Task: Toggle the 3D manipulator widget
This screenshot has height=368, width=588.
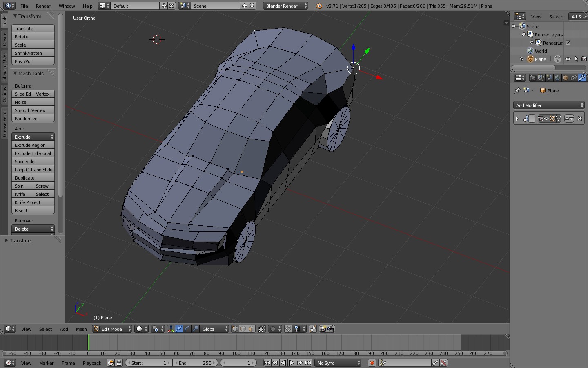Action: 171,329
